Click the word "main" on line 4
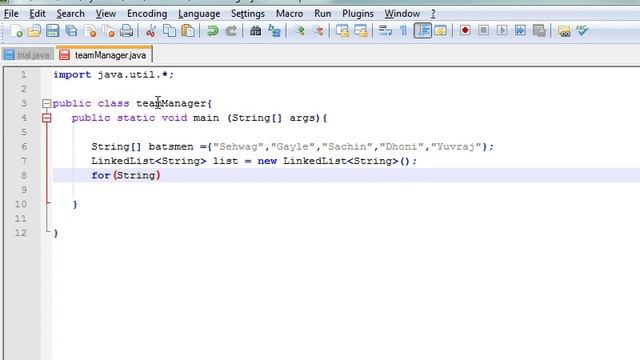The width and height of the screenshot is (640, 360). 206,118
